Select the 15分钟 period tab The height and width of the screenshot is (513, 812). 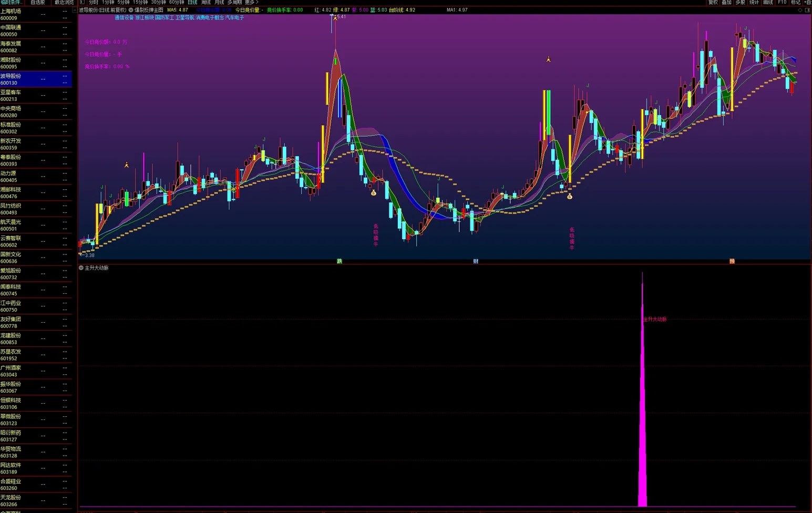coord(140,3)
